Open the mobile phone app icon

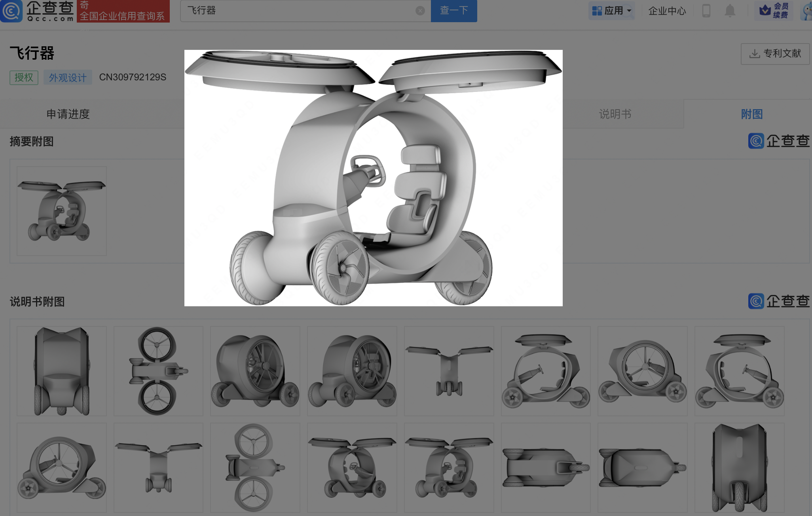tap(706, 11)
